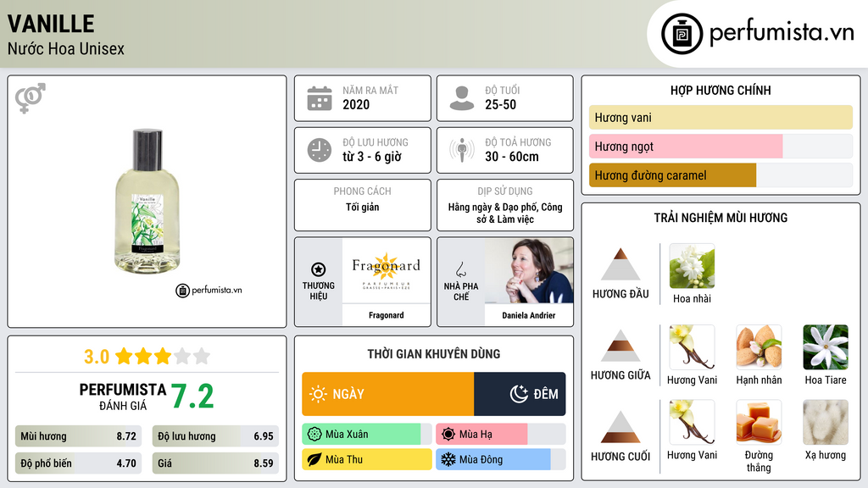Click the release year 2020 value

pyautogui.click(x=356, y=104)
